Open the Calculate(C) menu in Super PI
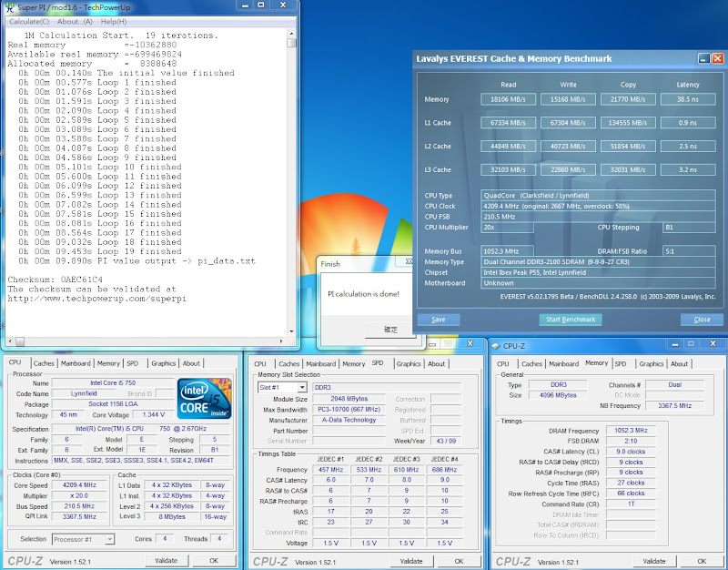 pyautogui.click(x=29, y=22)
